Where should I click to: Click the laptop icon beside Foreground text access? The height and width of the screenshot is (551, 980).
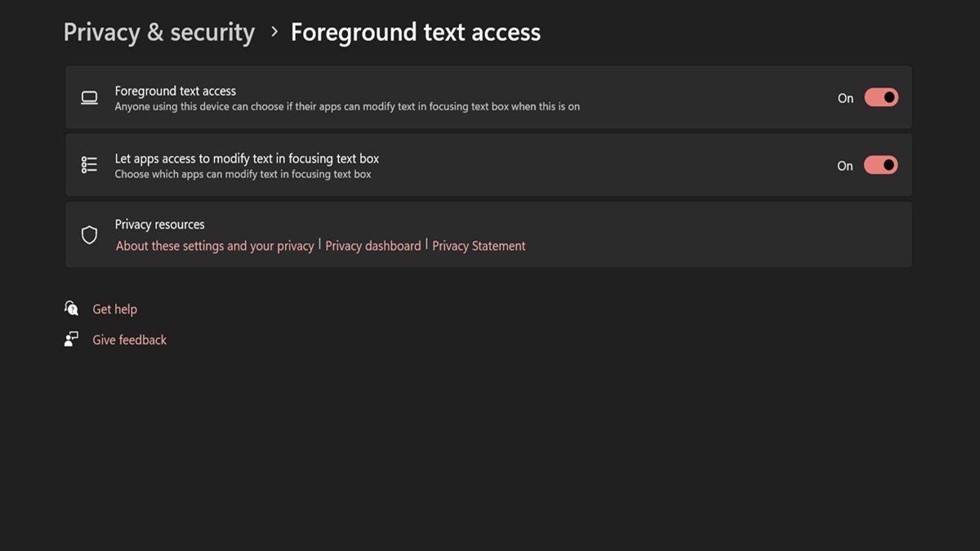(89, 98)
